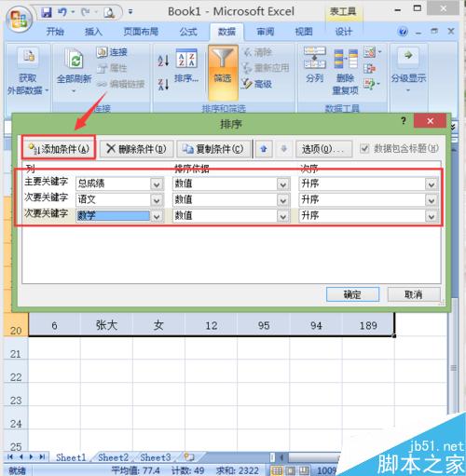Click cell containing 张大

point(106,325)
